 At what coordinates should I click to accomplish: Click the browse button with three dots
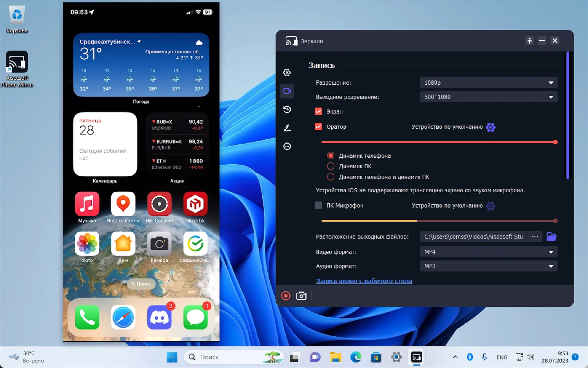(535, 237)
